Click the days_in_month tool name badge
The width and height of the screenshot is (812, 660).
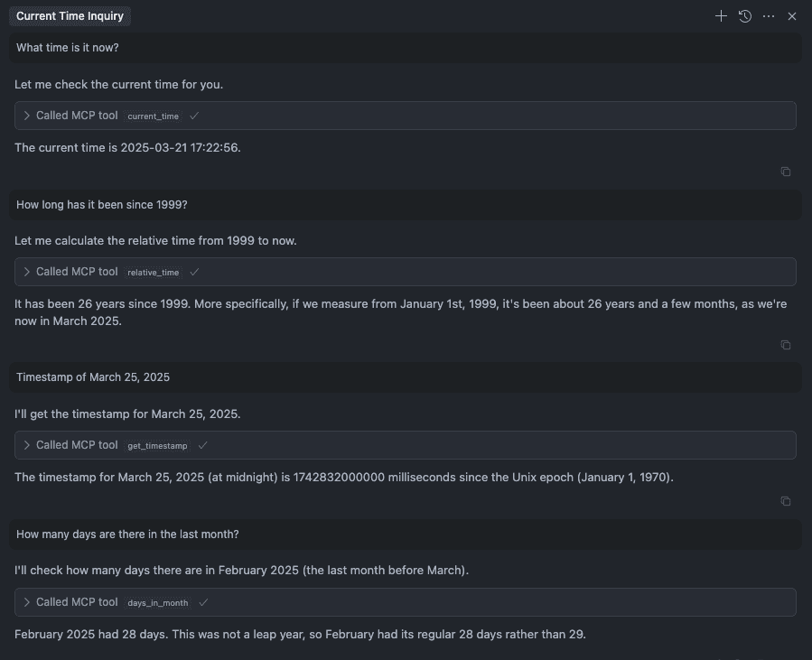[158, 602]
